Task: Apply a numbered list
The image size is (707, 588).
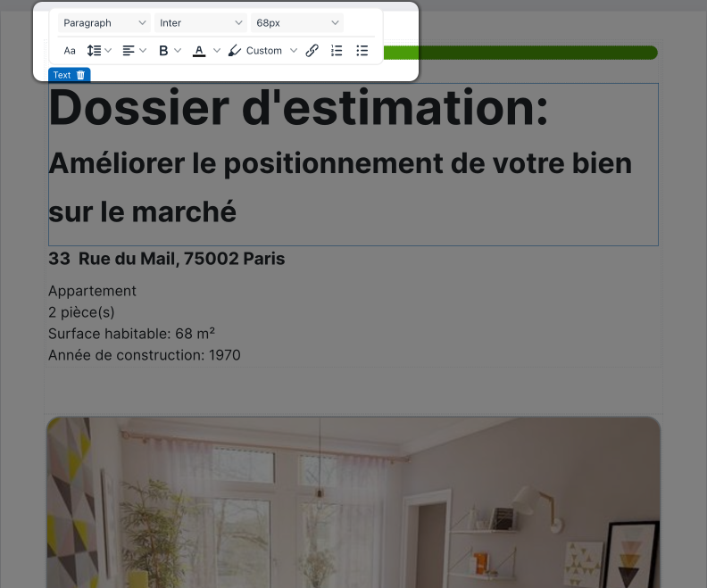Action: tap(337, 51)
